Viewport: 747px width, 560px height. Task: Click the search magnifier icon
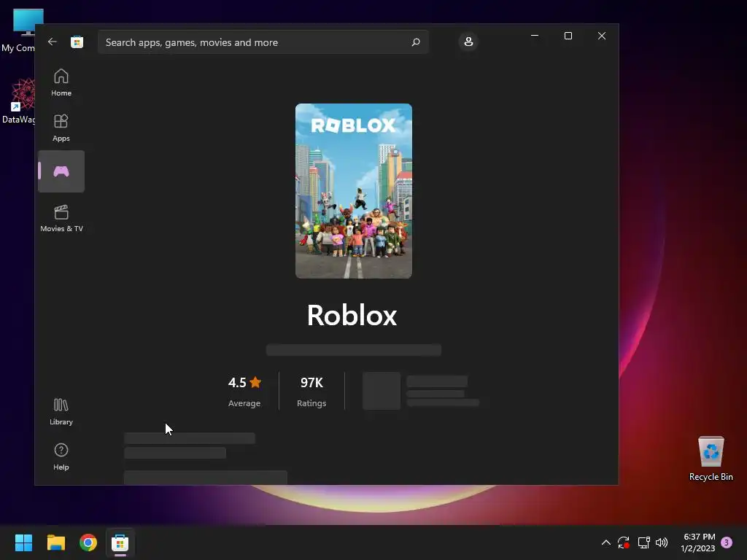[x=415, y=42]
